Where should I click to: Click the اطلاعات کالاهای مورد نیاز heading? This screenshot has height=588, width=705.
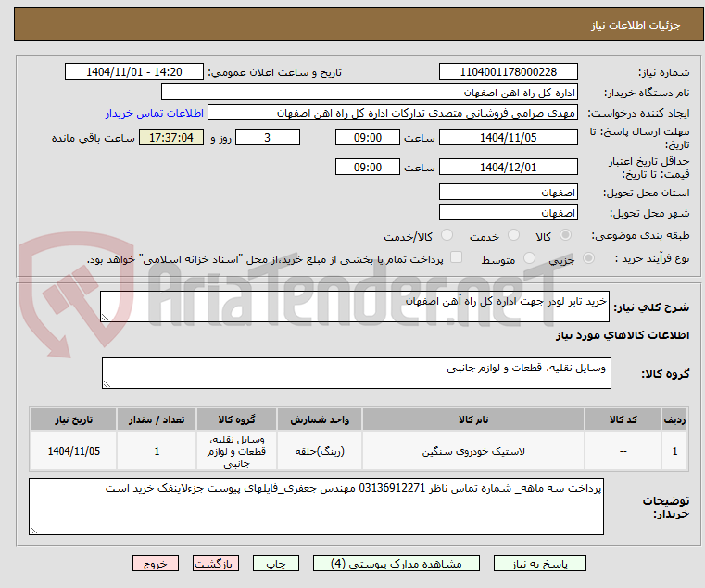tap(623, 335)
